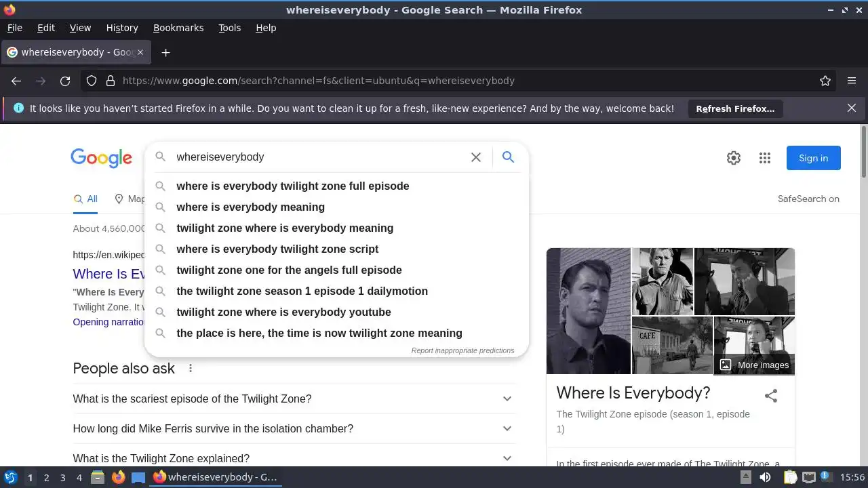Open the History menu
The width and height of the screenshot is (868, 488).
[122, 28]
